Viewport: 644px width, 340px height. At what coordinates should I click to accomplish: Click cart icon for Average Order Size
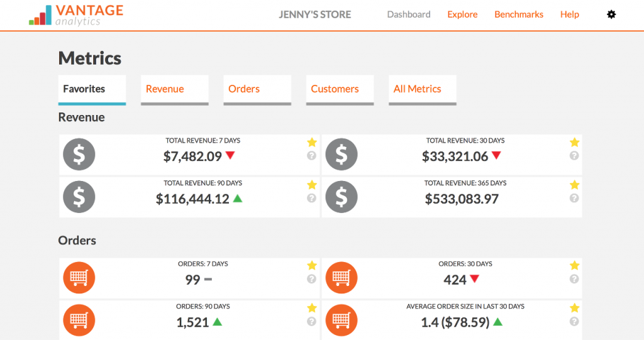[341, 320]
